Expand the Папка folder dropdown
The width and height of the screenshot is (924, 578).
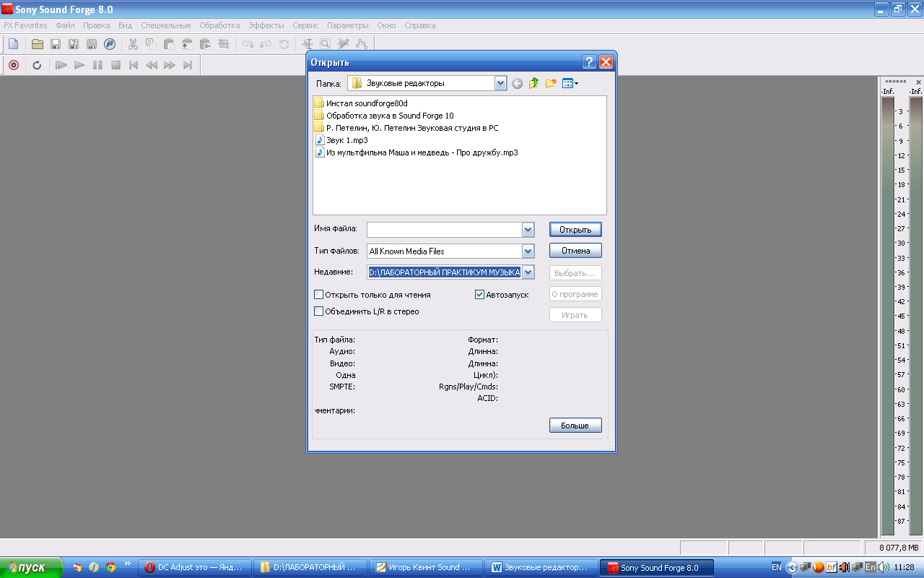click(x=501, y=83)
